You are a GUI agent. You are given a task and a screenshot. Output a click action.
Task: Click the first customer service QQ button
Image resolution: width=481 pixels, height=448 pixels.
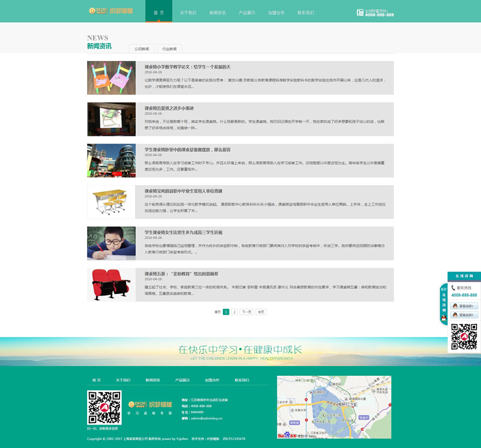[464, 306]
